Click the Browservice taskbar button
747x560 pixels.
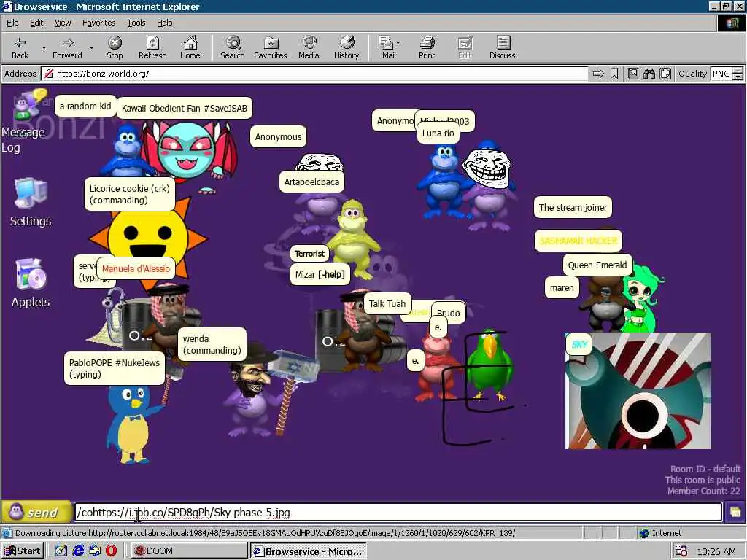coord(309,551)
